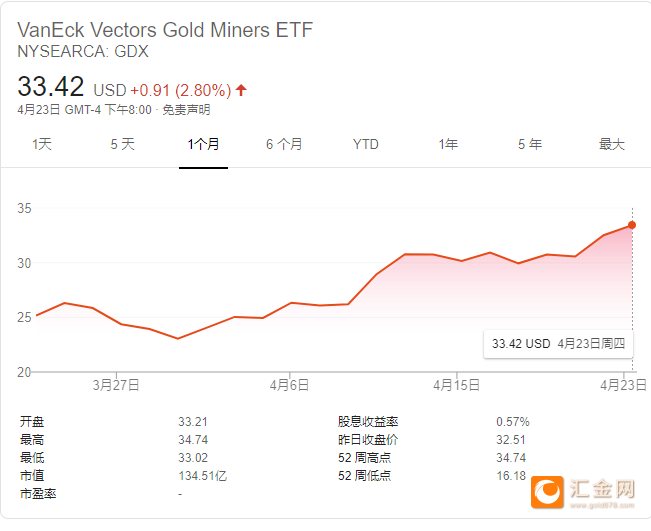The image size is (651, 531).
Task: Click the 汇金网 watermark text
Action: (602, 488)
